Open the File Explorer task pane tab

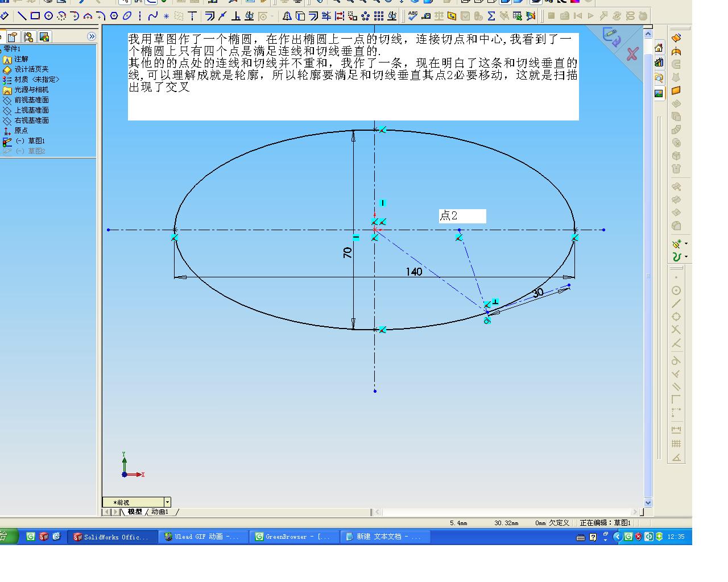(x=659, y=77)
